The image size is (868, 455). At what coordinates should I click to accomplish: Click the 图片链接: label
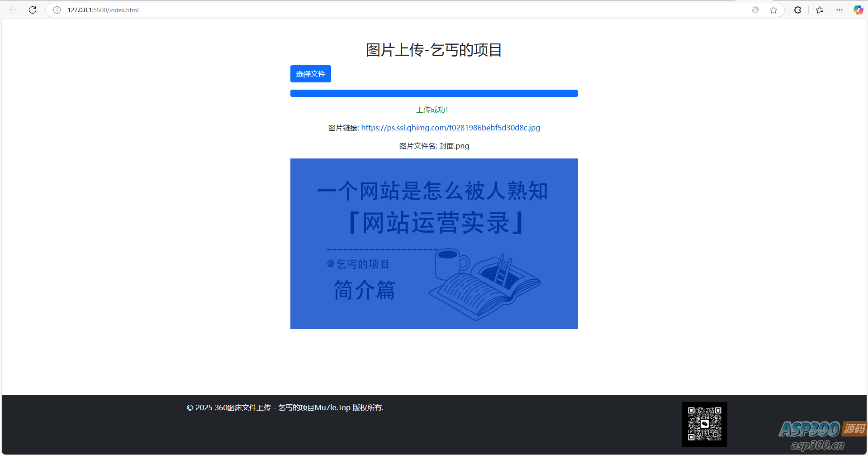pyautogui.click(x=344, y=128)
